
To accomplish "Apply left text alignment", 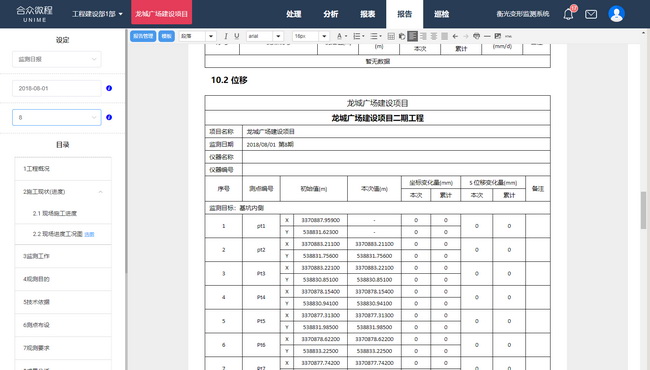I will point(412,36).
